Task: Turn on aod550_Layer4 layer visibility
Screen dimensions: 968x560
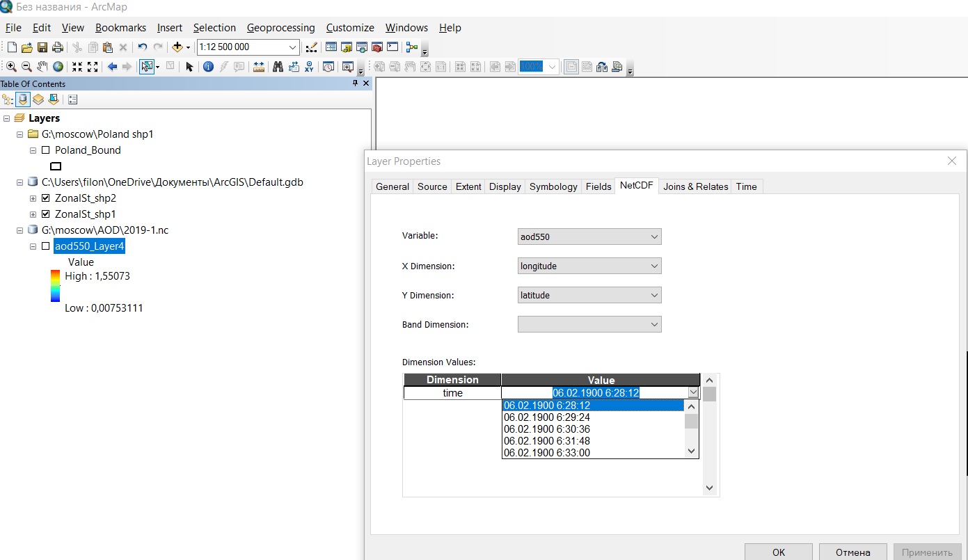Action: (46, 246)
